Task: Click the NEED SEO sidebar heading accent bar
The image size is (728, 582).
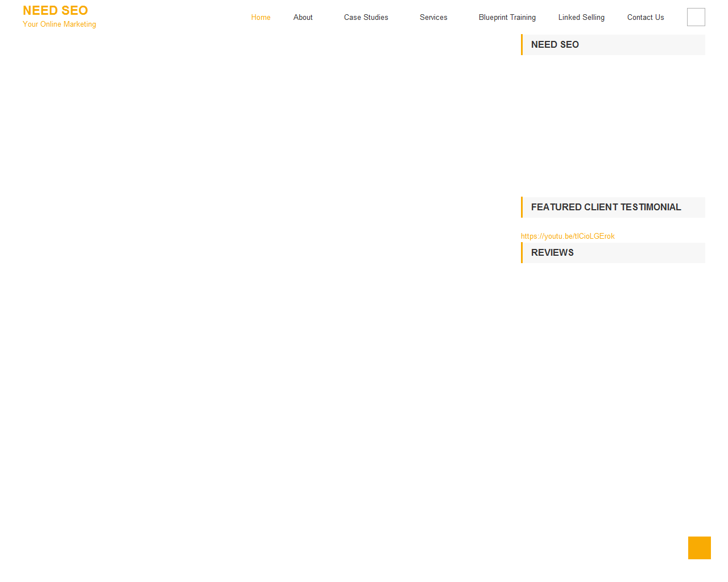Action: 522,44
